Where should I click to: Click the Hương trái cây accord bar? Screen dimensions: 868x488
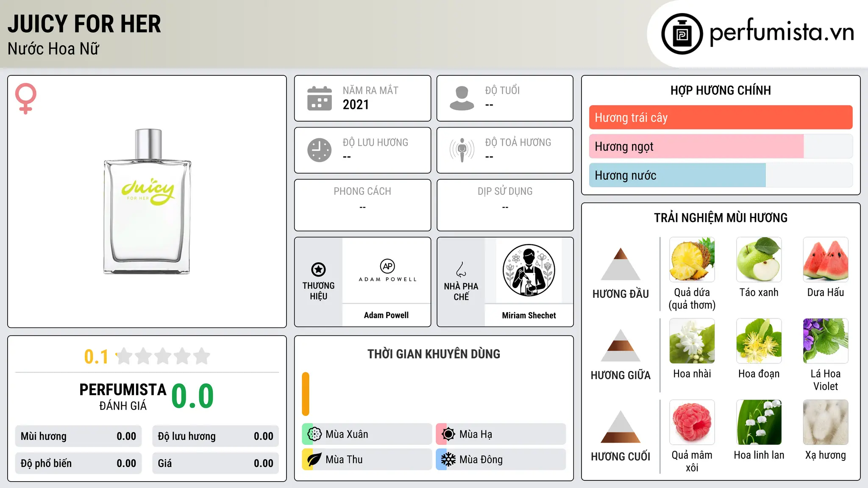point(721,117)
